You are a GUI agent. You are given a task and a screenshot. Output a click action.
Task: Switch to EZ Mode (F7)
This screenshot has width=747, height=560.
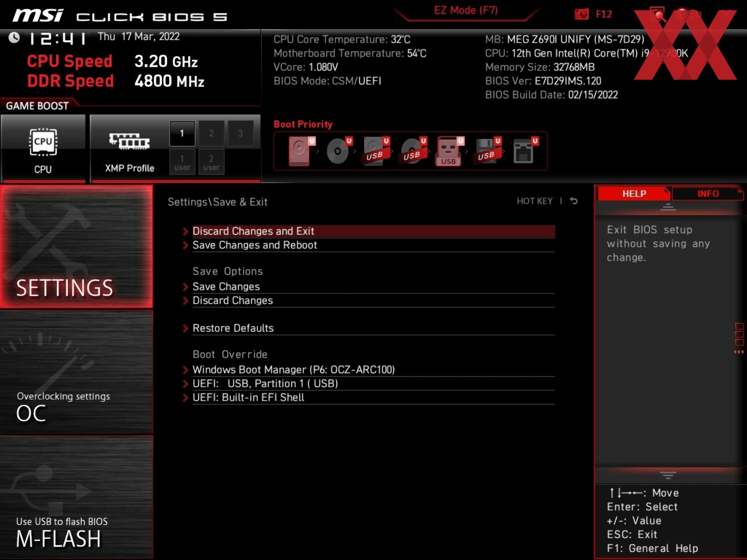(x=466, y=10)
